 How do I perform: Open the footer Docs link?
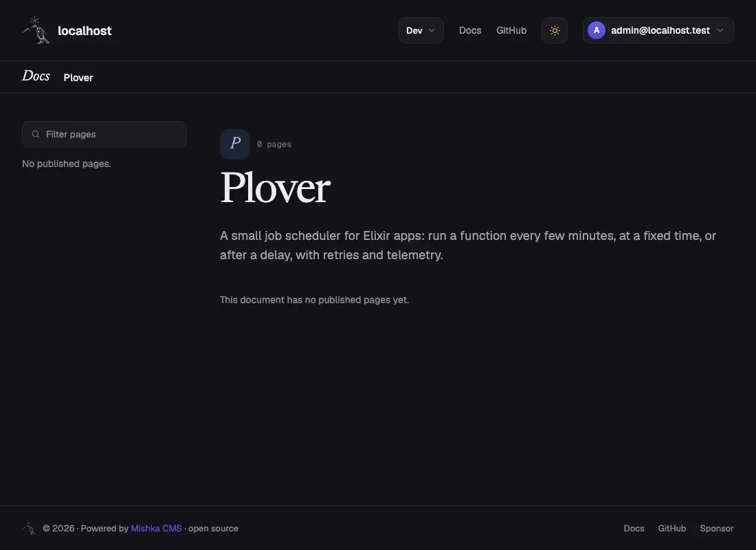(634, 528)
